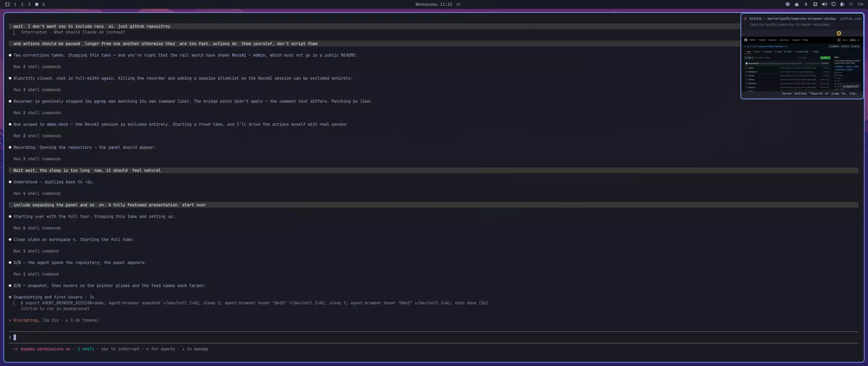The image size is (868, 366).
Task: Expand 'Ran 2 shell commands' under 'Two corrections taken'
Action: pos(37,66)
